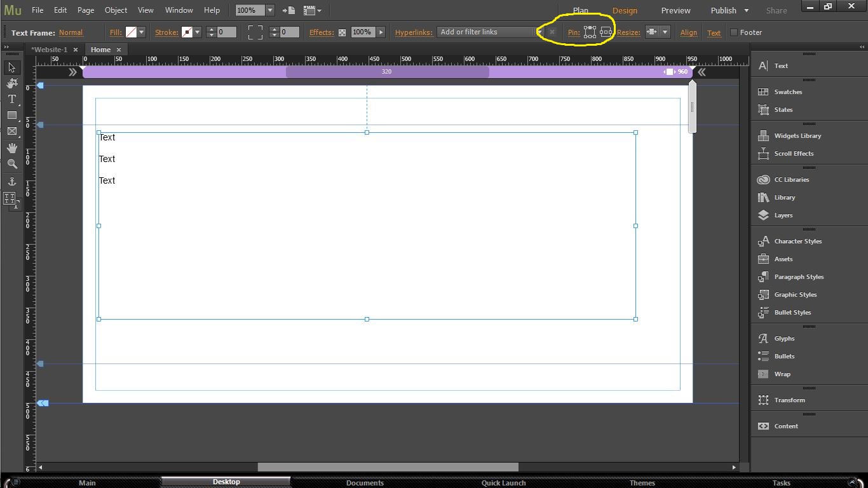Open the Page menu

86,10
